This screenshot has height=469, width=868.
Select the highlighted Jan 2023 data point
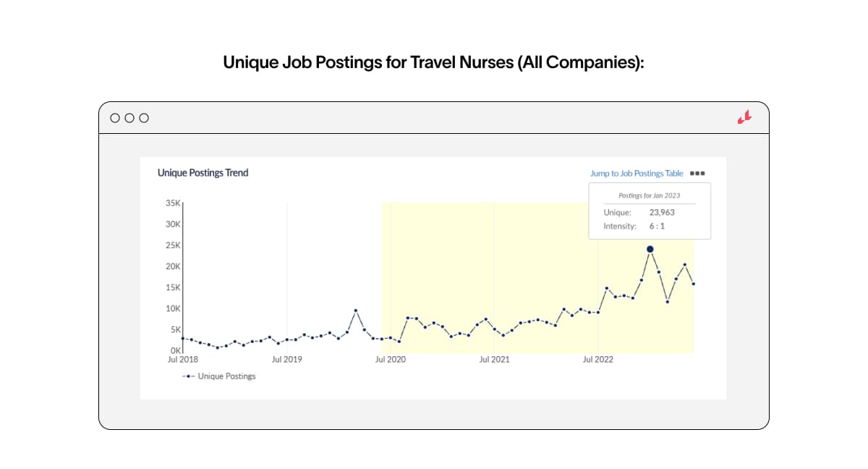point(650,249)
